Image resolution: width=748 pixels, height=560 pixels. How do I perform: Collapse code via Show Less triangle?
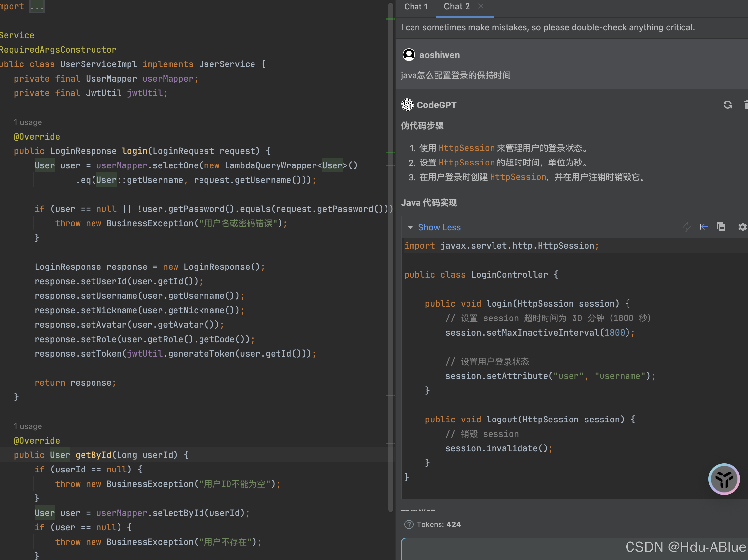410,227
